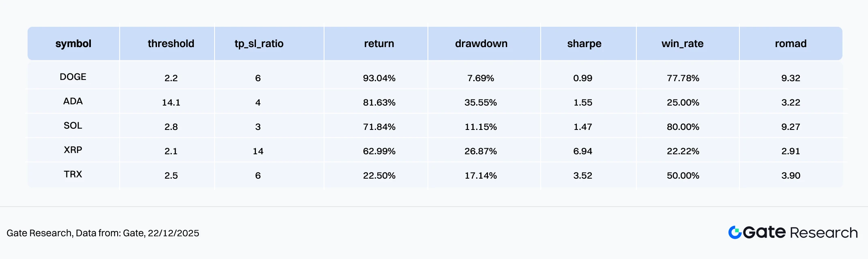Select the 80.00% win rate cell

(x=683, y=127)
